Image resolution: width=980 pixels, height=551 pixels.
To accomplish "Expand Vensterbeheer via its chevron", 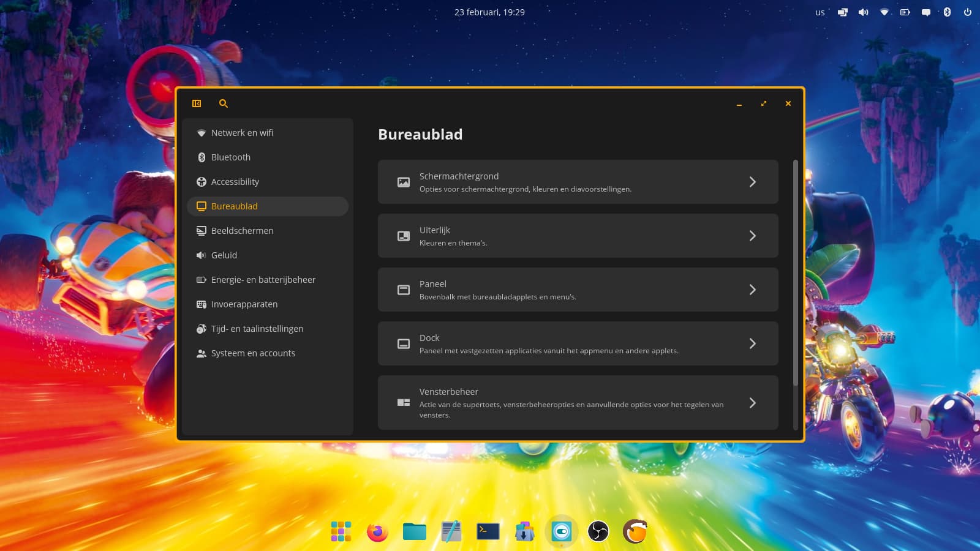I will point(753,403).
